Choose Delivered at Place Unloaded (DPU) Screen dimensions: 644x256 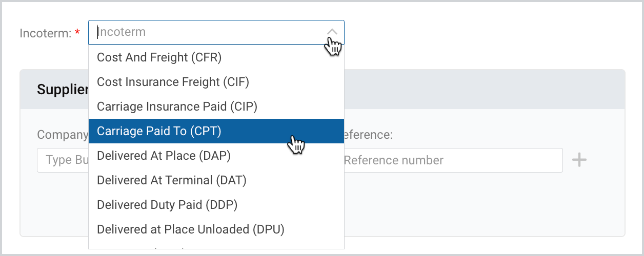coord(216,229)
